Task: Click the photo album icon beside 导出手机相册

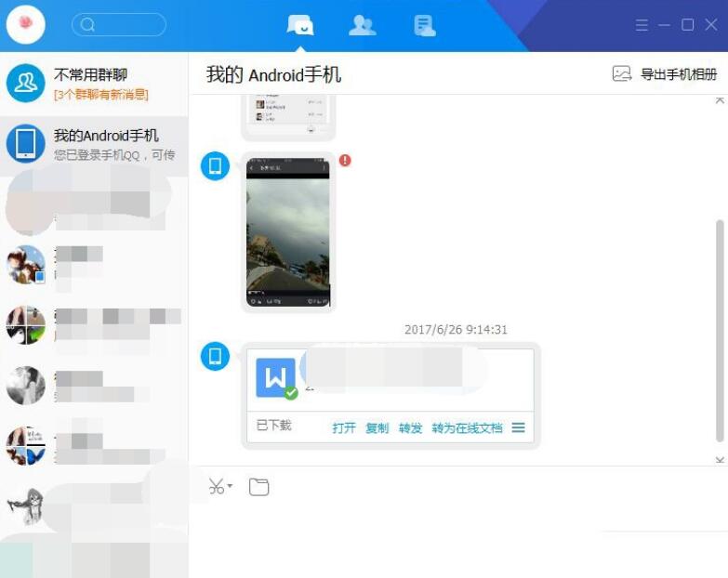Action: (x=622, y=73)
